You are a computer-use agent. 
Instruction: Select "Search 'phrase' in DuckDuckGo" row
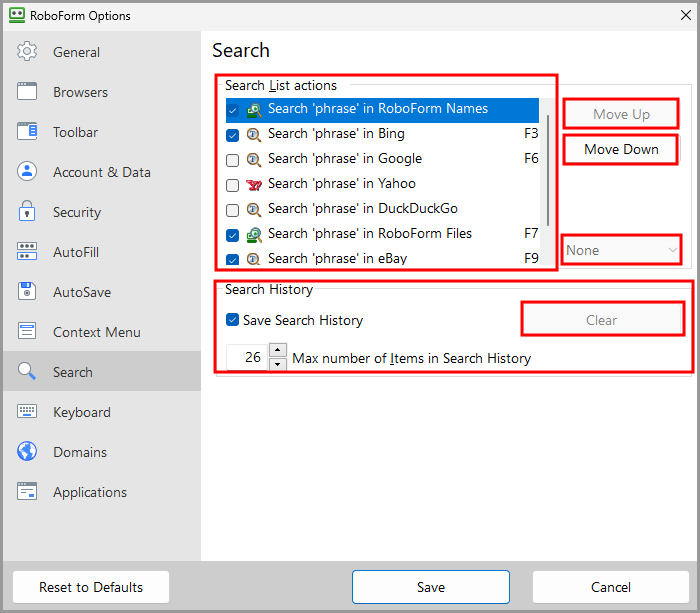coord(382,209)
